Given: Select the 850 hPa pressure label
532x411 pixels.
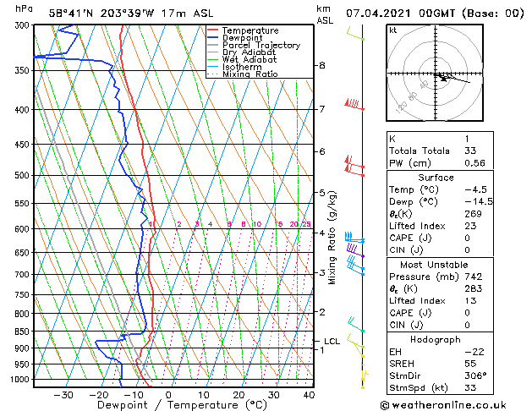Looking at the screenshot, I should pos(24,332).
